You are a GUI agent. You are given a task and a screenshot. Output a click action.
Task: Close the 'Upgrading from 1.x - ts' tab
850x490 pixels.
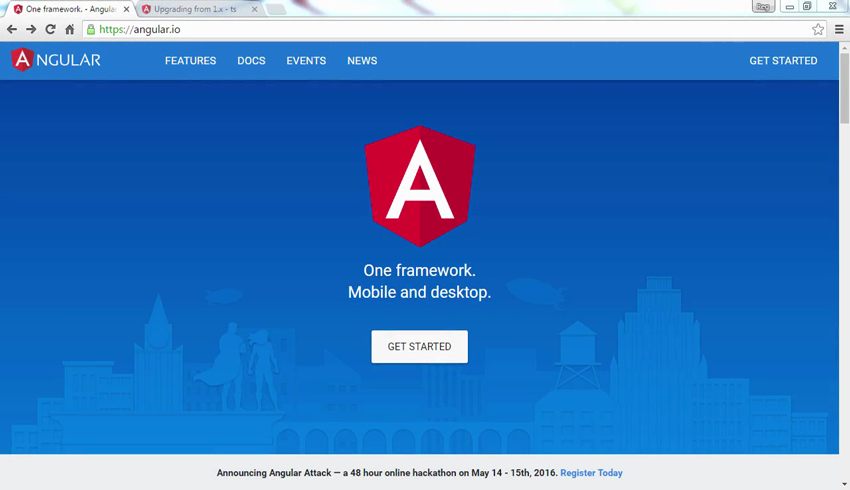point(254,9)
